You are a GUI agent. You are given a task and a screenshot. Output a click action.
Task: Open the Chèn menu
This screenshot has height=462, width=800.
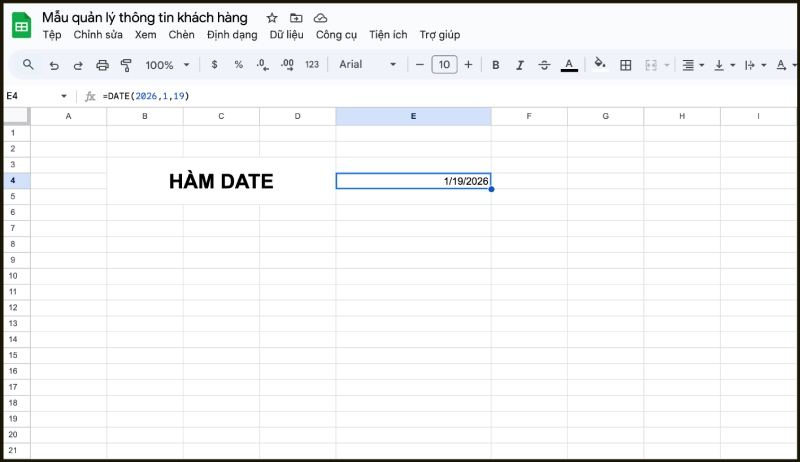[x=182, y=35]
